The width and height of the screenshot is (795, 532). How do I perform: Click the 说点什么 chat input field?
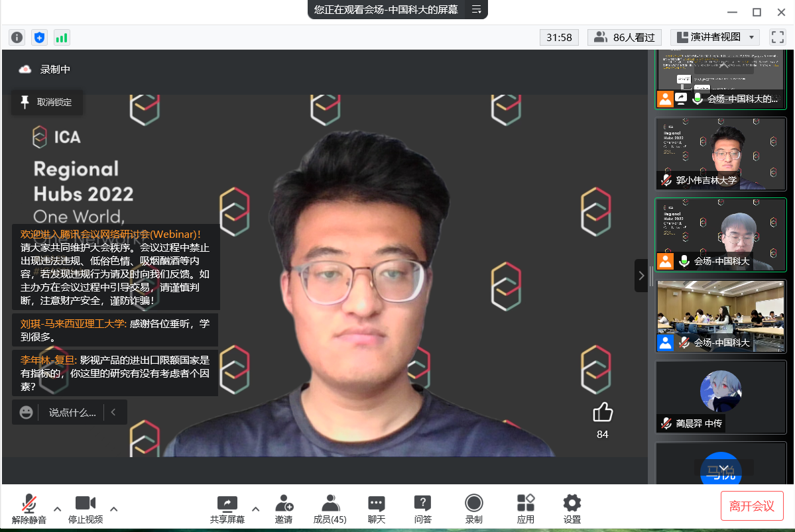[72, 412]
